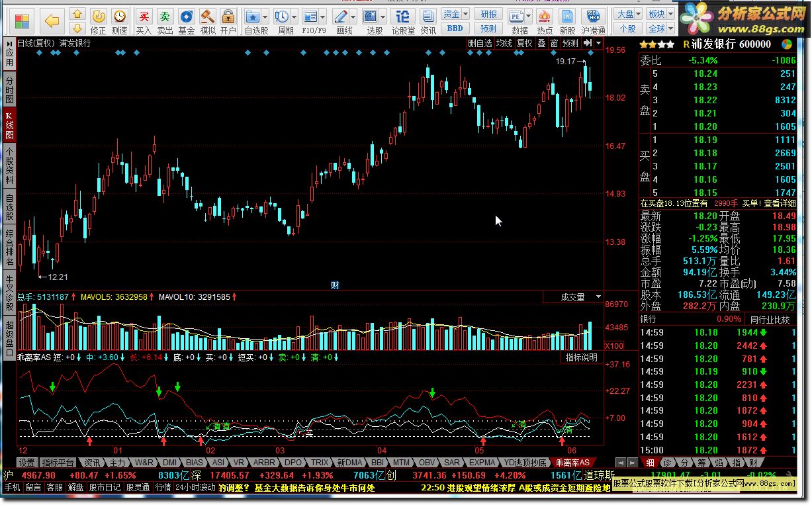Viewport: 812px width, 505px height.
Task: Switch to the W&R indicator tab
Action: tap(145, 462)
